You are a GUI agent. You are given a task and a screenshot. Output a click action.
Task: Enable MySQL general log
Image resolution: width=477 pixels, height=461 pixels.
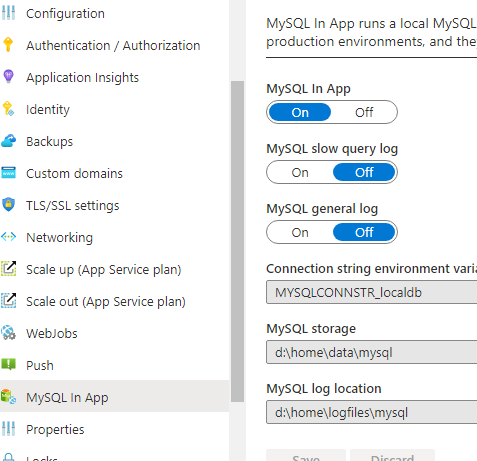[x=300, y=232]
